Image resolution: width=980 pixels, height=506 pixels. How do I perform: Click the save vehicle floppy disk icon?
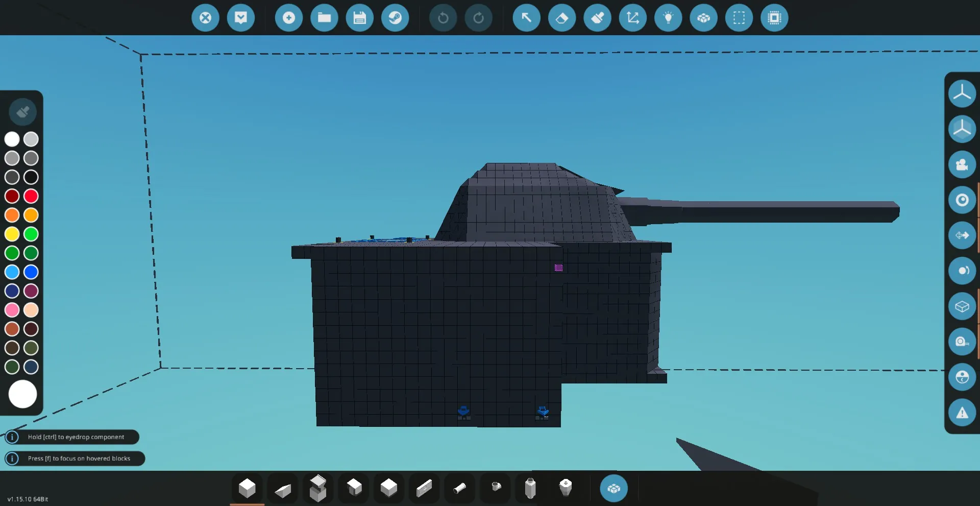tap(359, 18)
